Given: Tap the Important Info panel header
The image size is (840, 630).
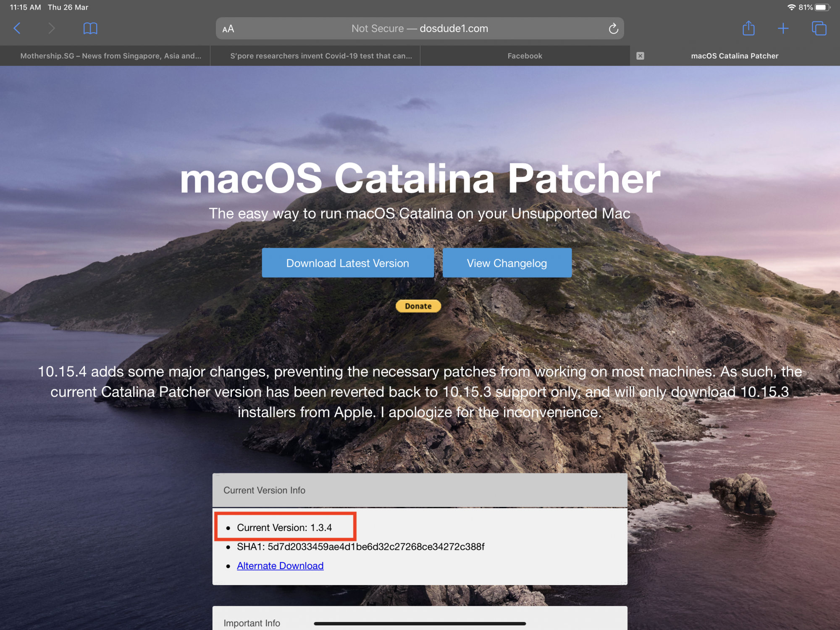Looking at the screenshot, I should tap(420, 618).
